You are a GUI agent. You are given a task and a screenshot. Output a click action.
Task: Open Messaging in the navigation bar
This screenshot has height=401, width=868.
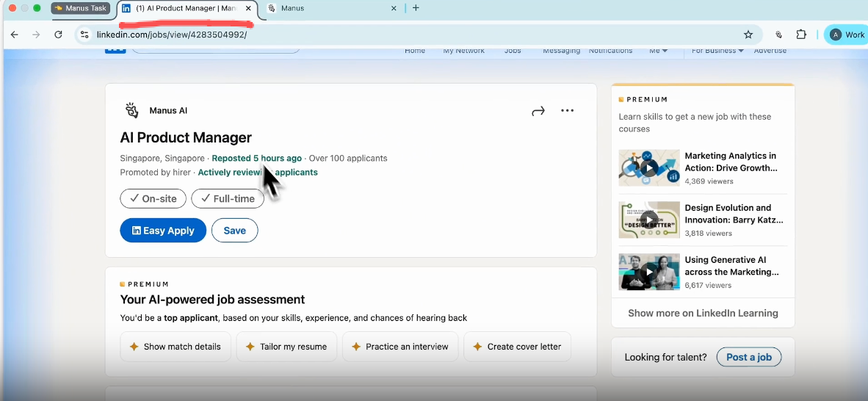click(561, 51)
